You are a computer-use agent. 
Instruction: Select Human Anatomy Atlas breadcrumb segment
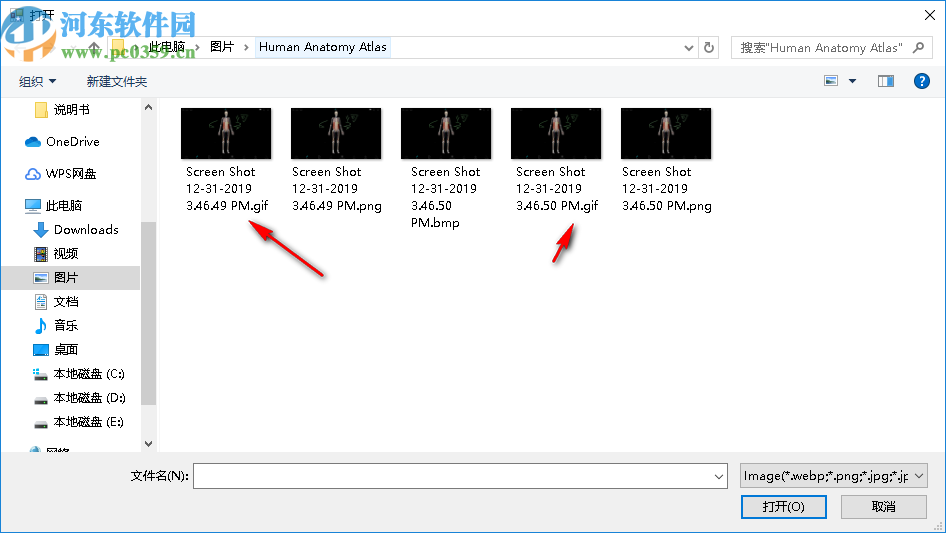pos(323,46)
